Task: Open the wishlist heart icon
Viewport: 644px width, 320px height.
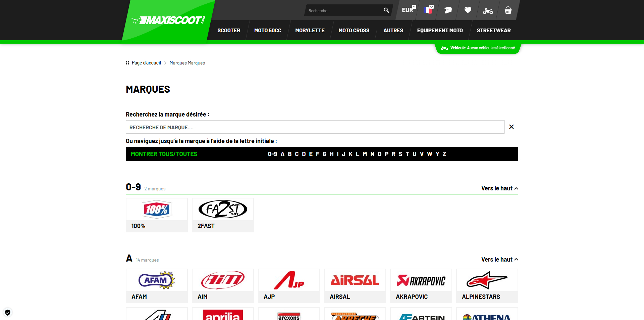Action: 468,10
